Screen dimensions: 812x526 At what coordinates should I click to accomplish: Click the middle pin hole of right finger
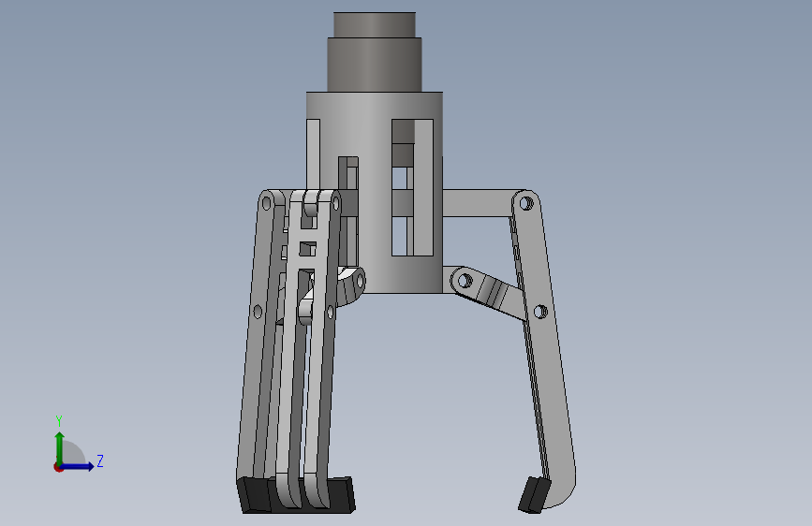coord(540,312)
